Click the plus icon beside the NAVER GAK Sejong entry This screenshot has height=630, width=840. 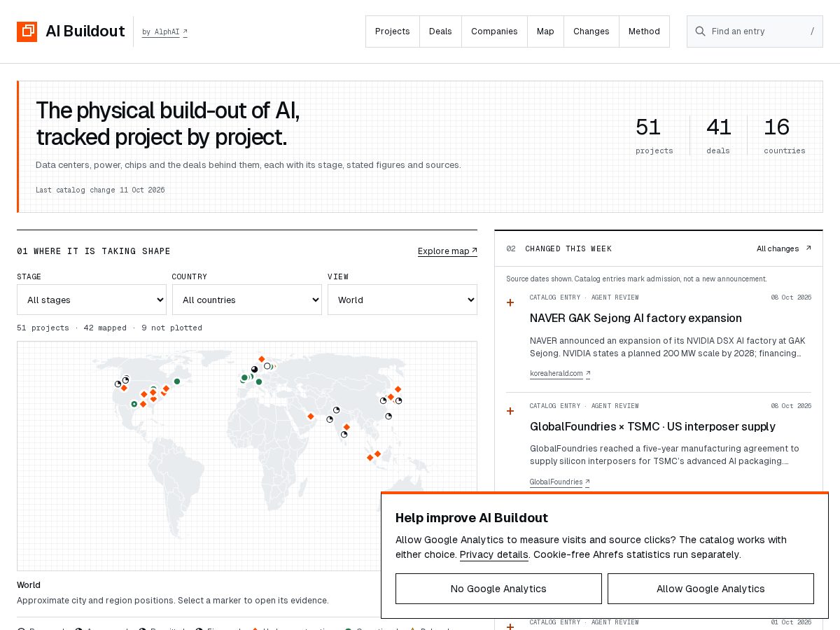510,303
